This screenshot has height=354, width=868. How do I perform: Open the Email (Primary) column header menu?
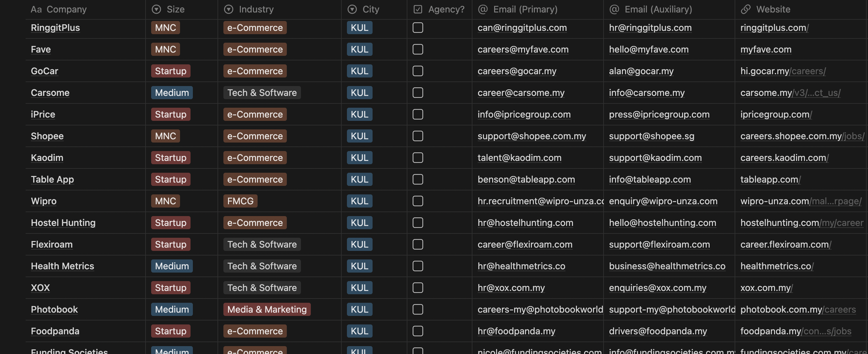pos(537,10)
